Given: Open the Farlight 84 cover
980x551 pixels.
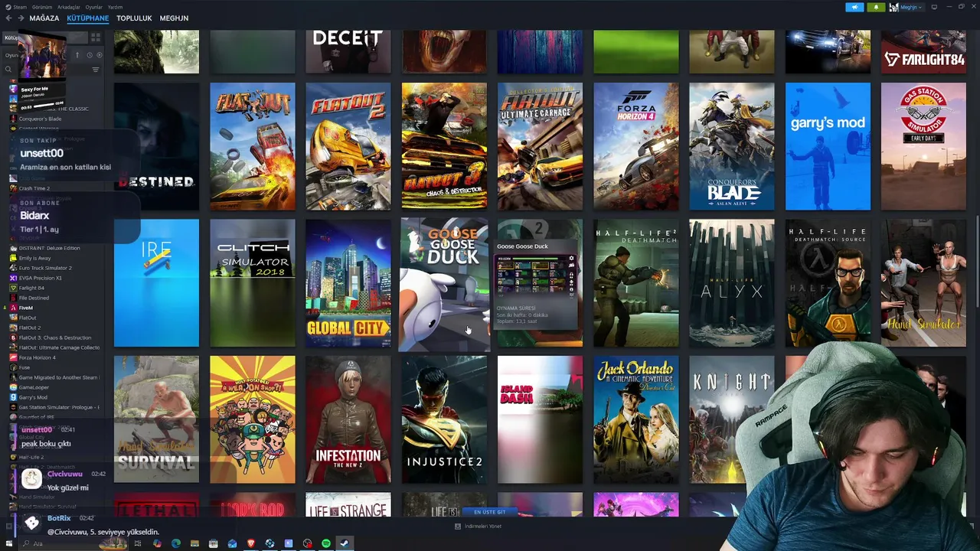Looking at the screenshot, I should (x=923, y=52).
